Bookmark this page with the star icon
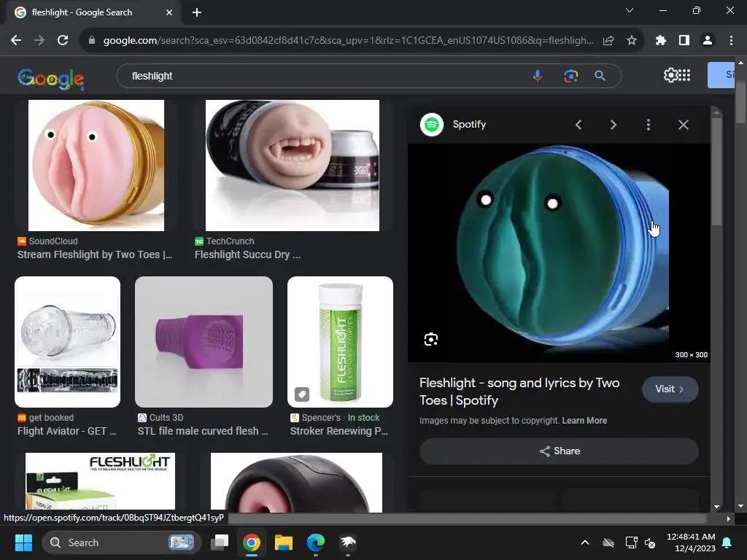This screenshot has height=560, width=747. pos(632,41)
